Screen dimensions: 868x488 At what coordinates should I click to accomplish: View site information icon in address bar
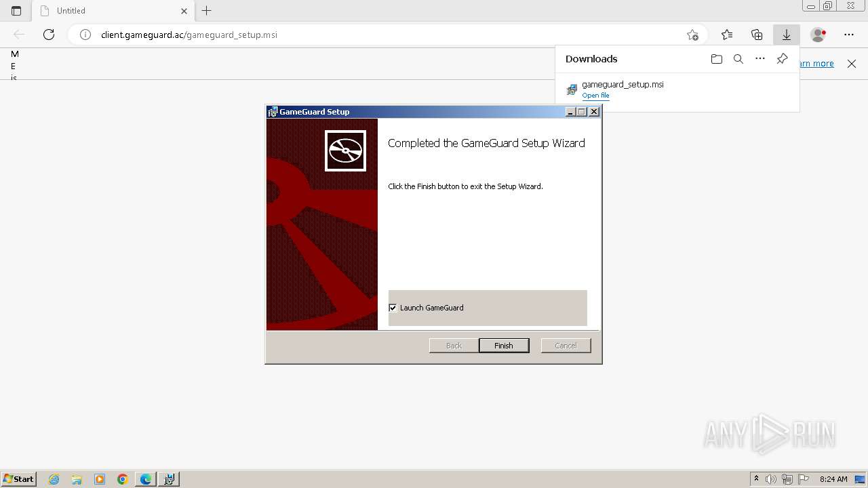point(85,35)
